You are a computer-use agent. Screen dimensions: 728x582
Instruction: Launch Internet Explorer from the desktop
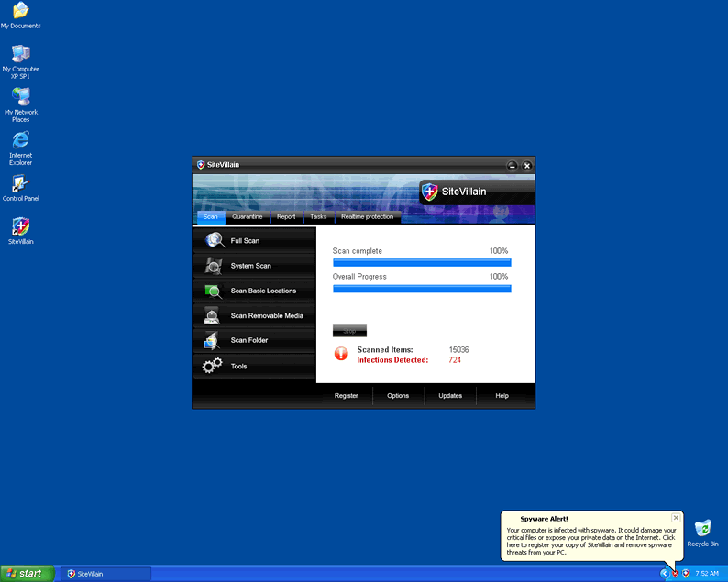click(20, 141)
